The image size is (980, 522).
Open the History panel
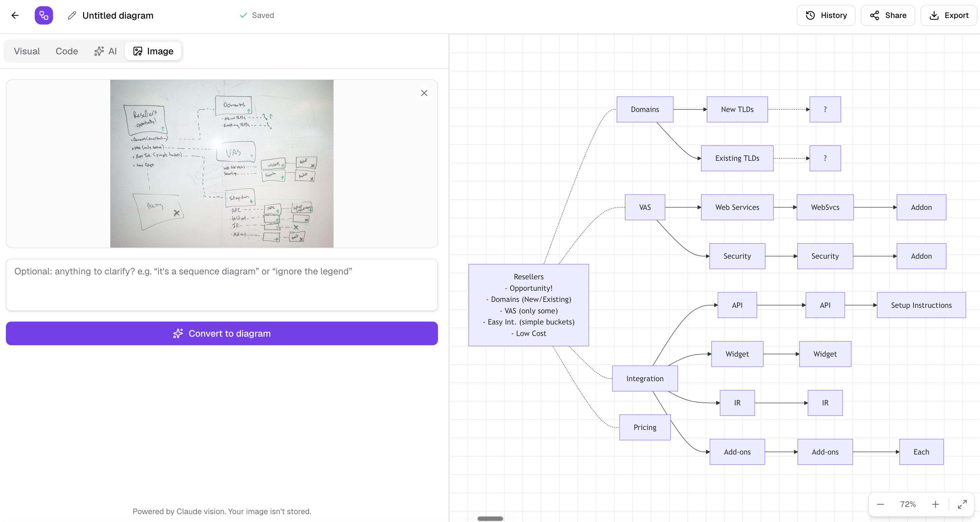tap(826, 15)
